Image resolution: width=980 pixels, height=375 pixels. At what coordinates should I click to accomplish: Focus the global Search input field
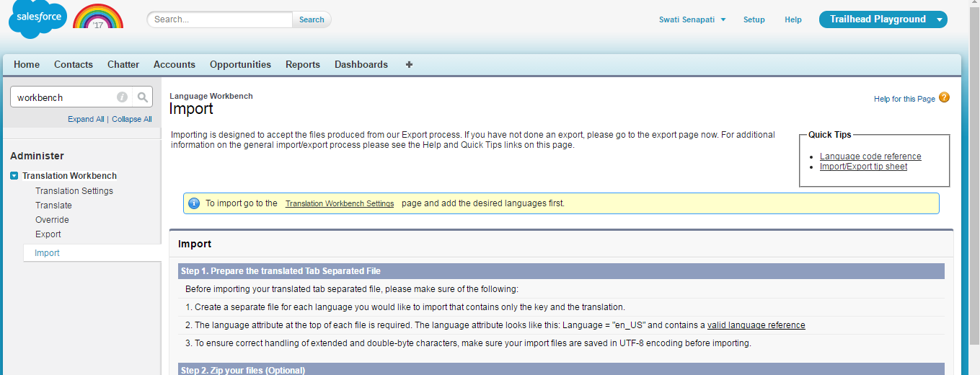[221, 19]
